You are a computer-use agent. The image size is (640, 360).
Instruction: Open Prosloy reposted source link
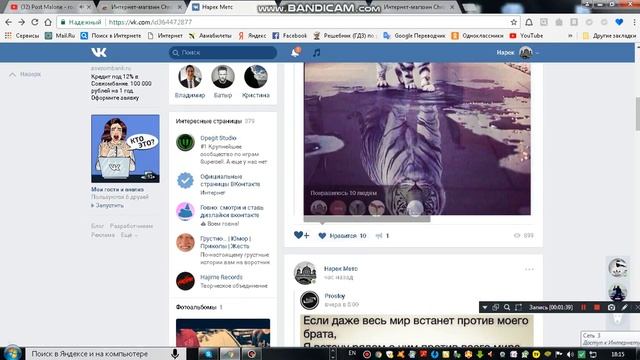(x=335, y=296)
